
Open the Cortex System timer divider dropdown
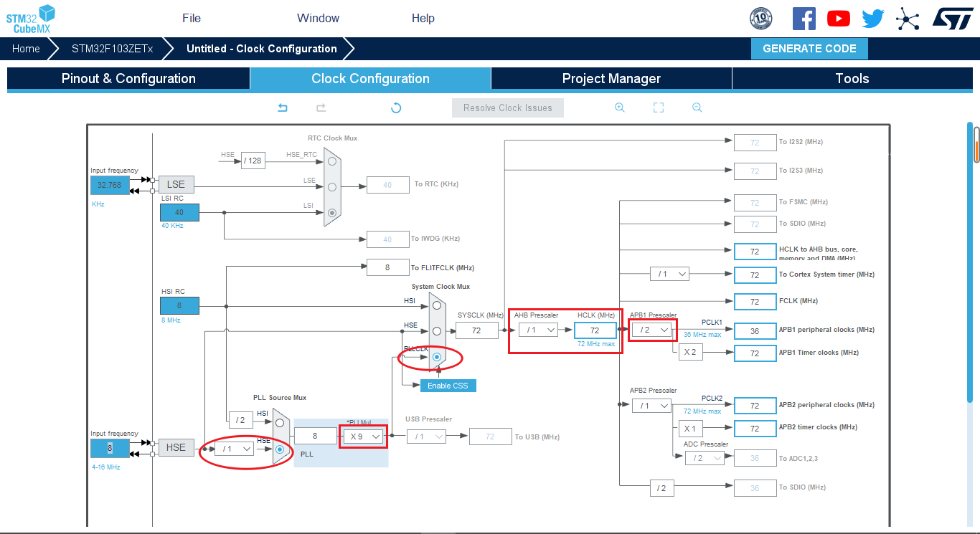pyautogui.click(x=669, y=274)
